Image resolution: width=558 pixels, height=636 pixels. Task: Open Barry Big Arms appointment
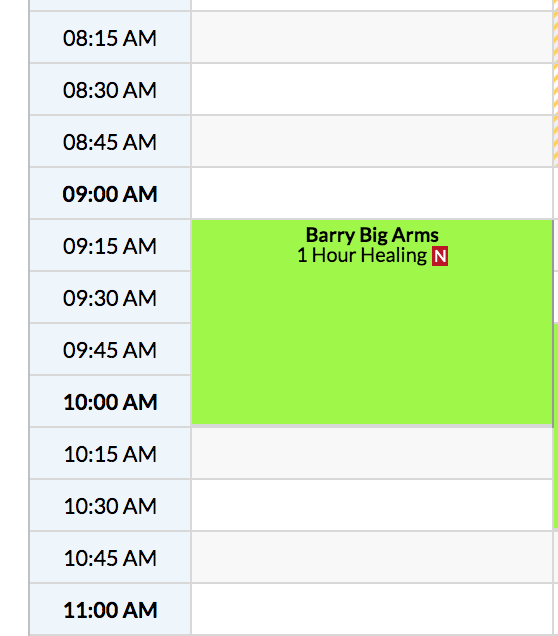coord(372,322)
